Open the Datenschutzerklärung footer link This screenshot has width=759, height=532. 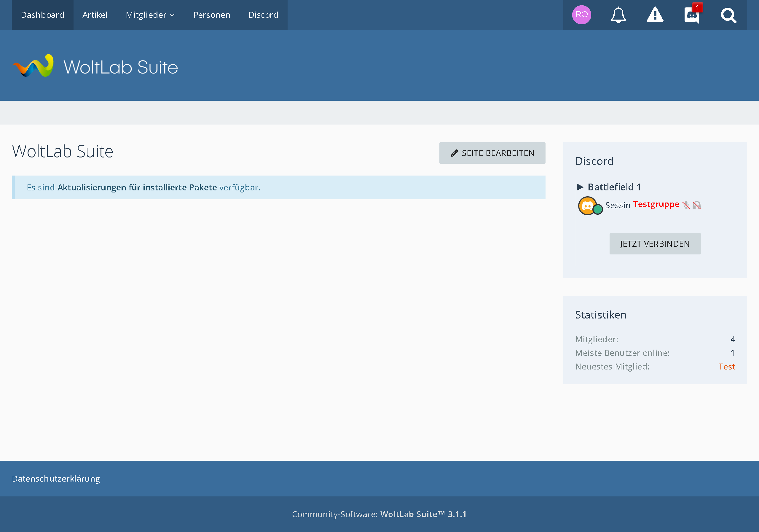56,478
